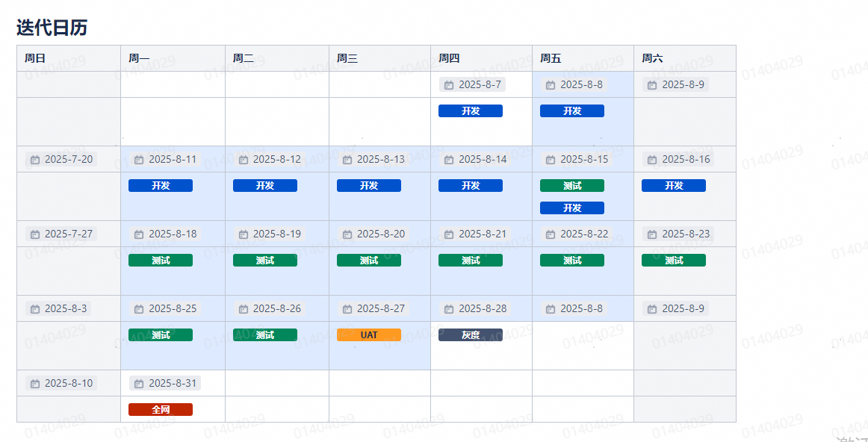Click calendar icon beside 2025-8-7
The width and height of the screenshot is (868, 442).
tap(449, 85)
